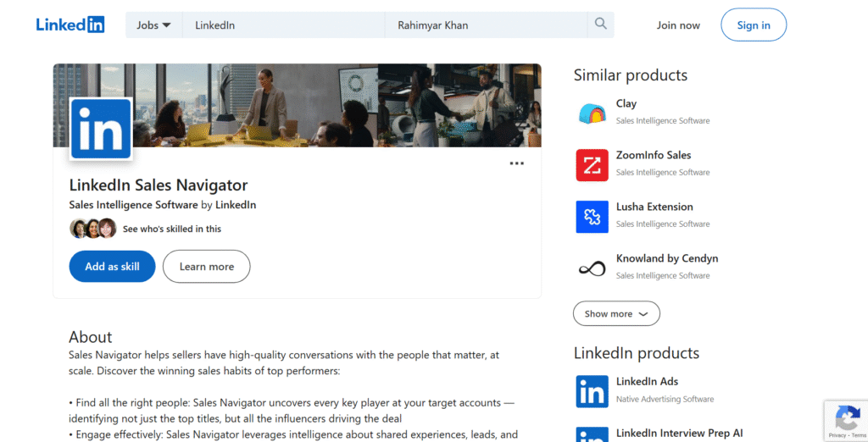868x442 pixels.
Task: Click the skilled members' profile photos
Action: 93,229
